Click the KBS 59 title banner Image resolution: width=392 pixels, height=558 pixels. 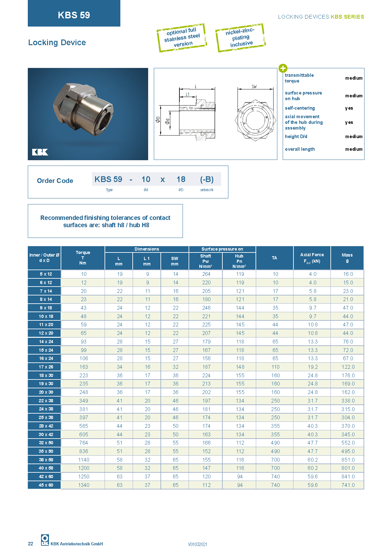coord(74,14)
